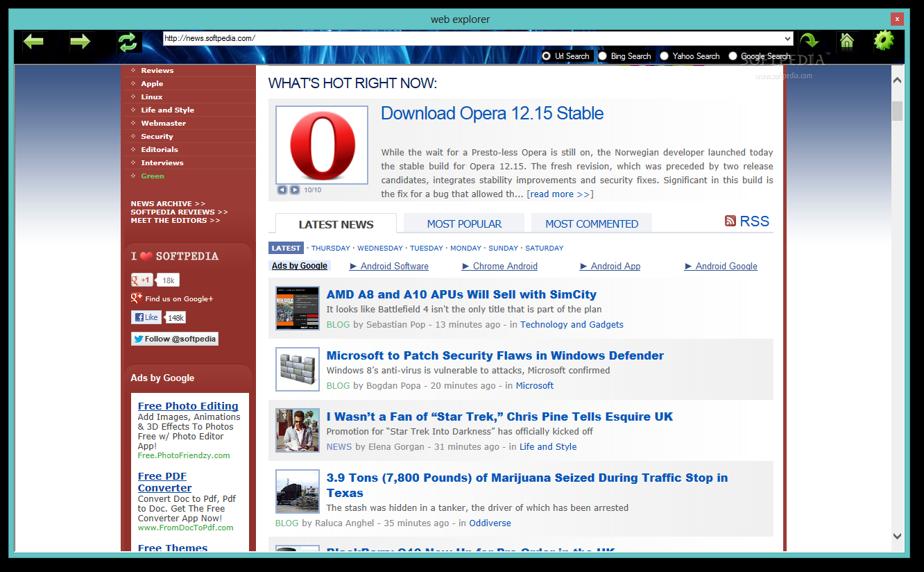Open the Editorials sidebar category
The height and width of the screenshot is (572, 924).
160,149
